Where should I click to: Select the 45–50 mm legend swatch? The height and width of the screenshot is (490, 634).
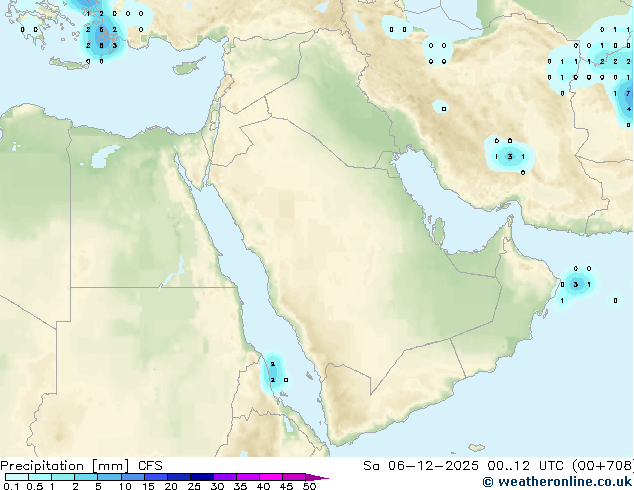294,477
